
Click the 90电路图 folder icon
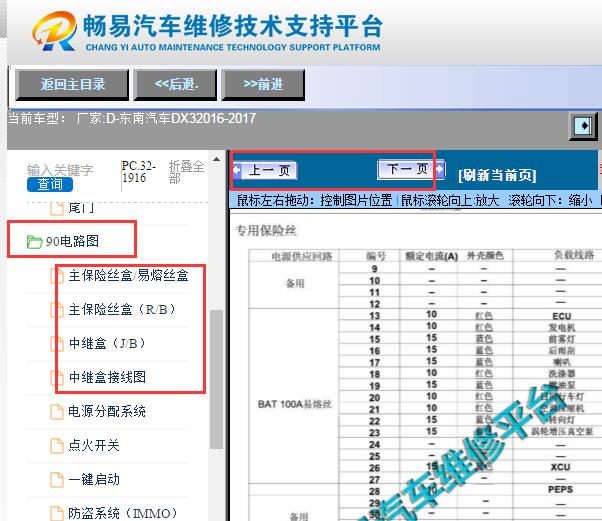(34, 241)
